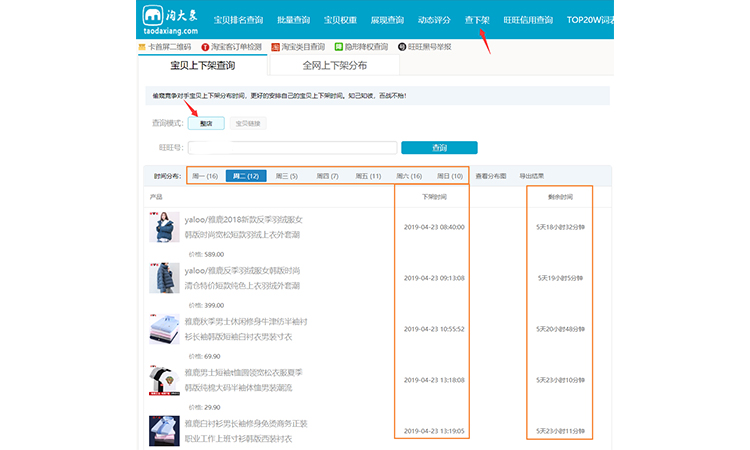This screenshot has width=750, height=450.
Task: Switch to 全网上下架分布 tab
Action: coord(334,66)
